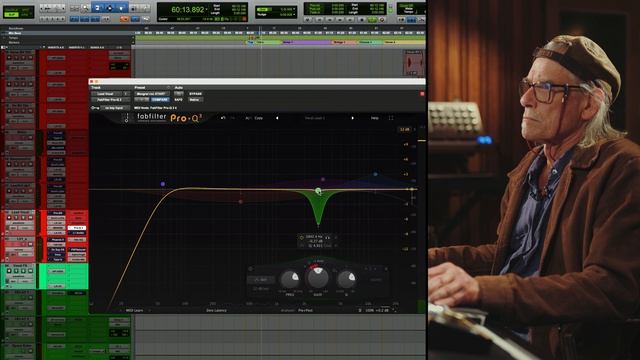Screen dimensions: 640x360
Task: Click the band Stereo placement button
Action: (376, 280)
